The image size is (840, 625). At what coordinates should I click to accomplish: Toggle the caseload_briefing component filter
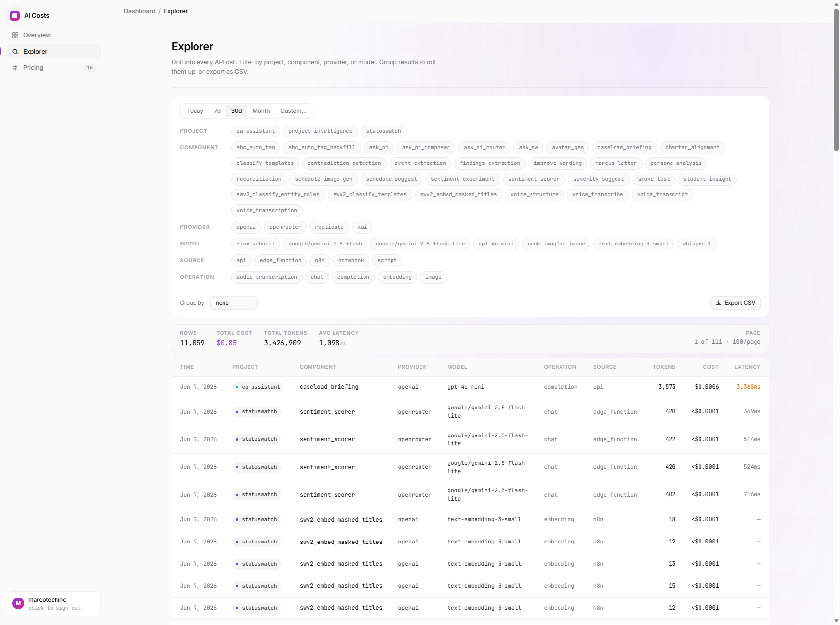[624, 148]
